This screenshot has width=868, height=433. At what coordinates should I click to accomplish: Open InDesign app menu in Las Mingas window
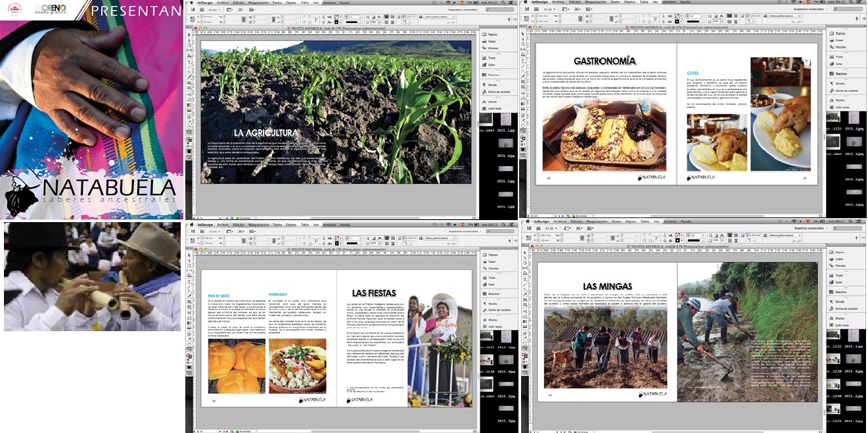(x=541, y=221)
